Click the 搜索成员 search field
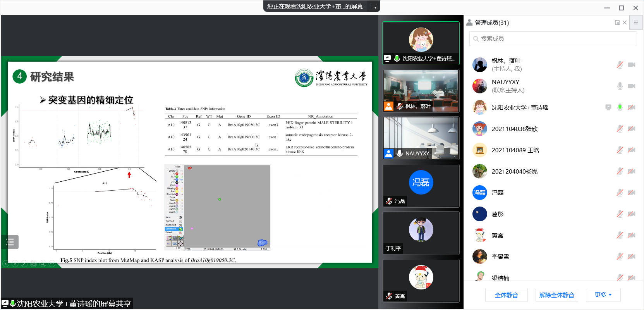The image size is (644, 310). coord(553,39)
